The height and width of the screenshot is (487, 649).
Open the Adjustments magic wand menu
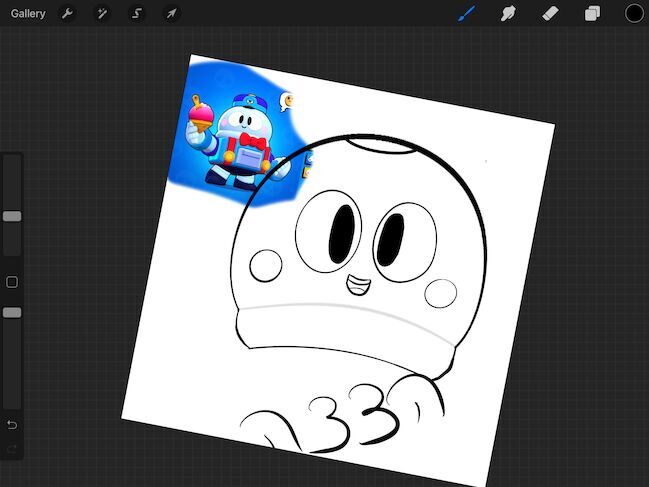click(x=102, y=14)
